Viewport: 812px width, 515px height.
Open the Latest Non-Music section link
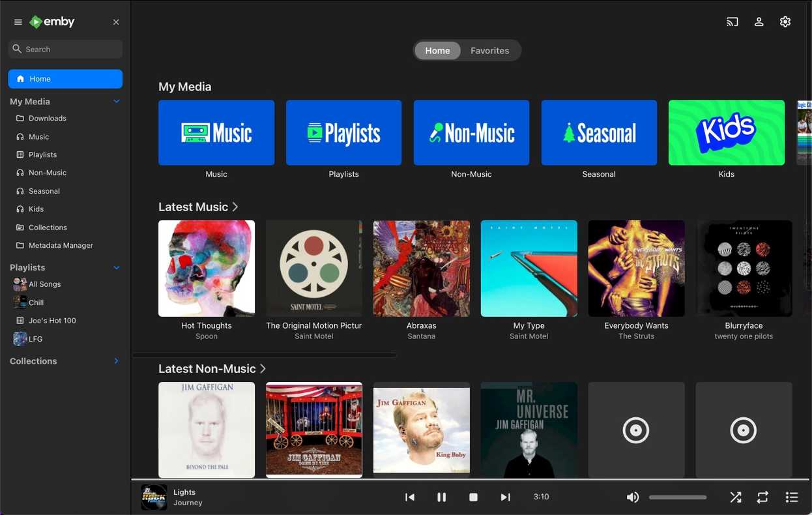pyautogui.click(x=212, y=368)
